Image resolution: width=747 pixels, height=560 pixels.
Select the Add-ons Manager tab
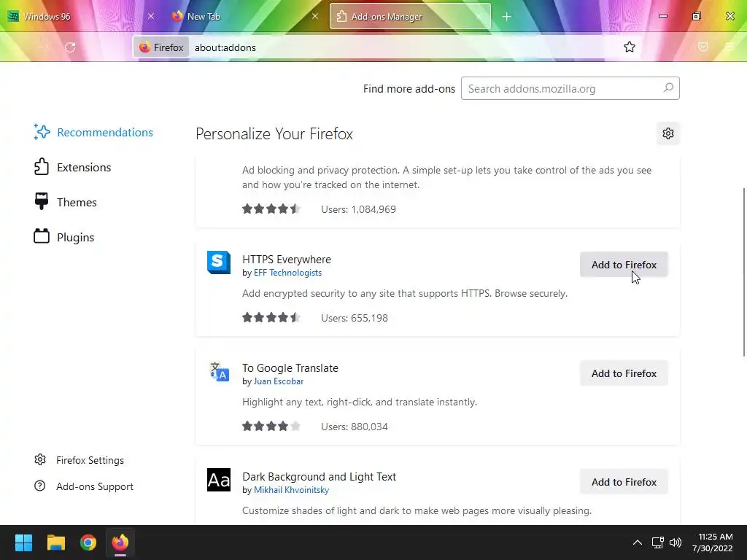pyautogui.click(x=410, y=16)
